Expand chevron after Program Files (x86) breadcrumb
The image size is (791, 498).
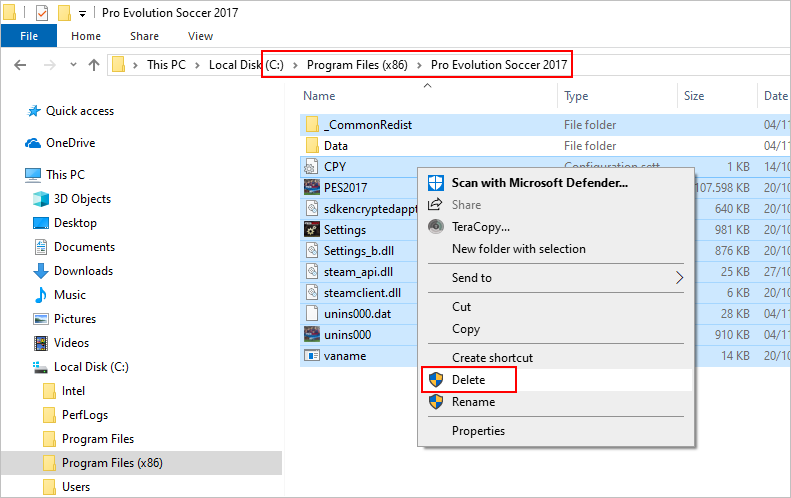tap(419, 65)
